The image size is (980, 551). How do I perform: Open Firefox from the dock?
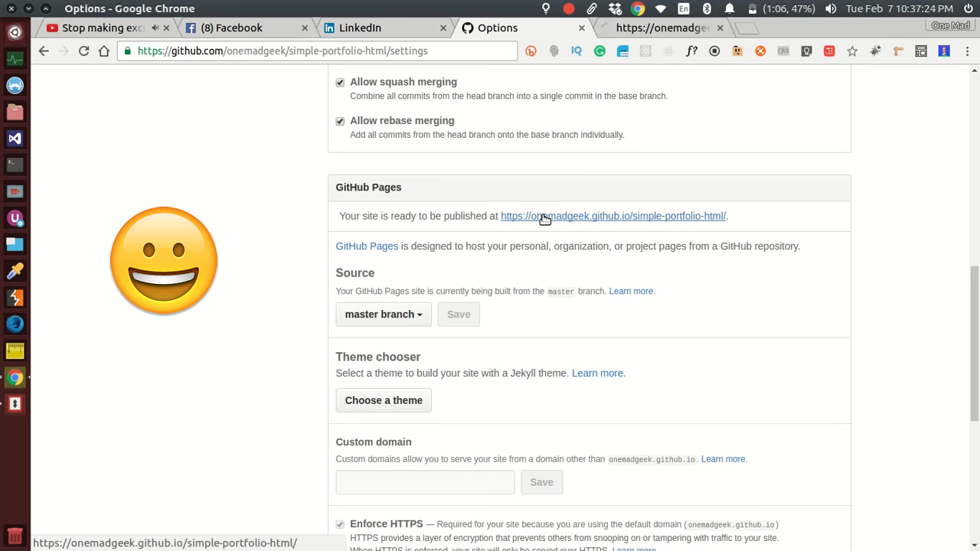[15, 324]
